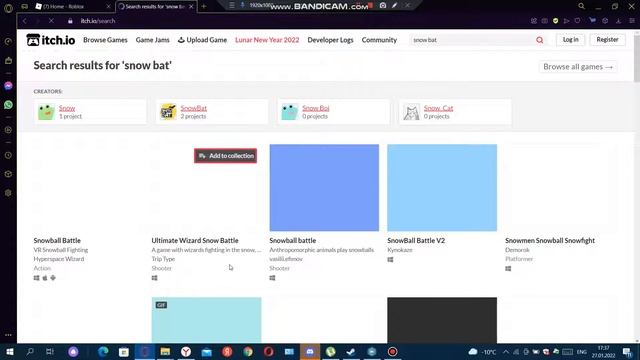
Task: Click the vasilii.efimov author link
Action: coord(286,259)
